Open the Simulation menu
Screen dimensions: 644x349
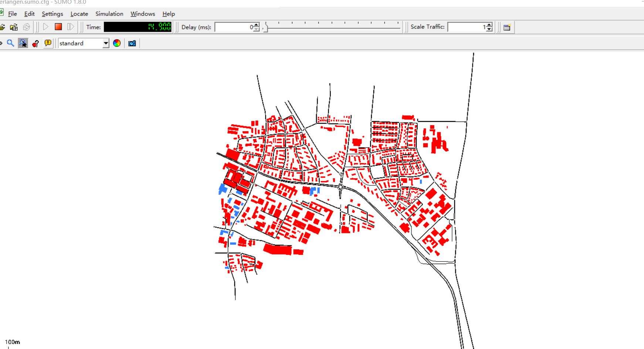(109, 14)
